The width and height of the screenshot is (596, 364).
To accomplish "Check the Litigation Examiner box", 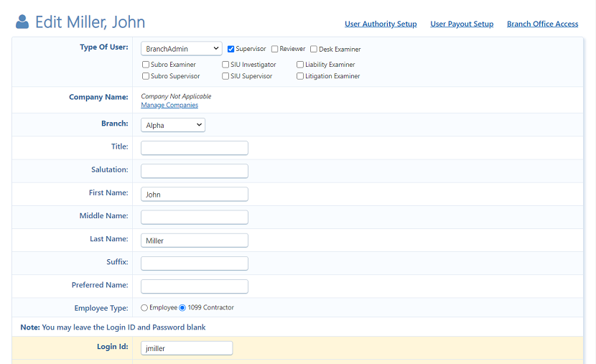I will 300,76.
